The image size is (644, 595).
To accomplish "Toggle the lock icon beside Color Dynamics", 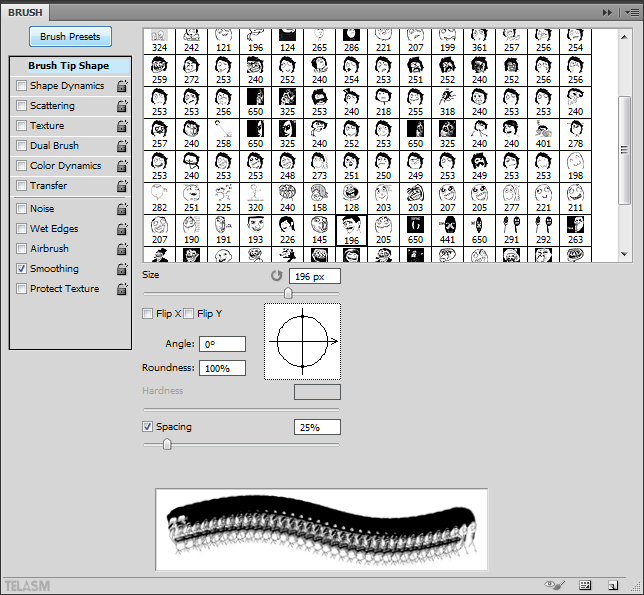I will (122, 166).
